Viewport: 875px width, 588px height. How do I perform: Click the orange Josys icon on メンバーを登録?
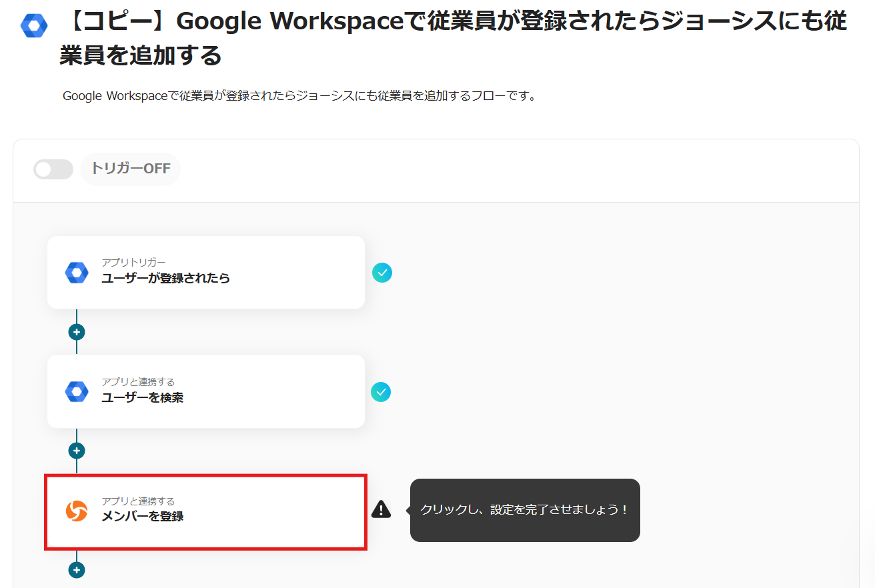point(77,511)
